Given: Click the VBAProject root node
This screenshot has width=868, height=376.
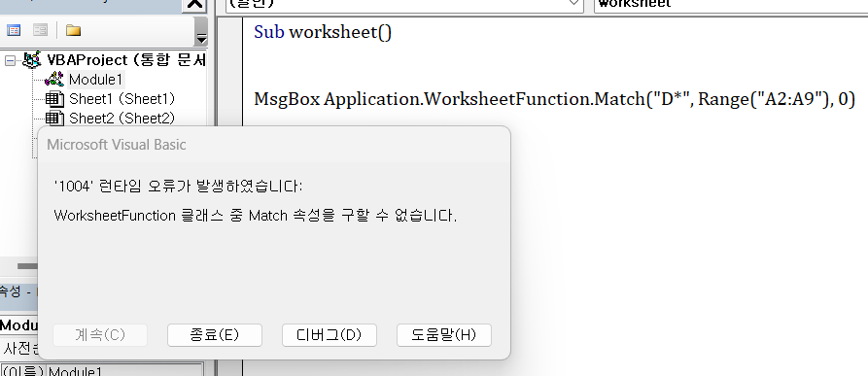Looking at the screenshot, I should click(x=126, y=59).
